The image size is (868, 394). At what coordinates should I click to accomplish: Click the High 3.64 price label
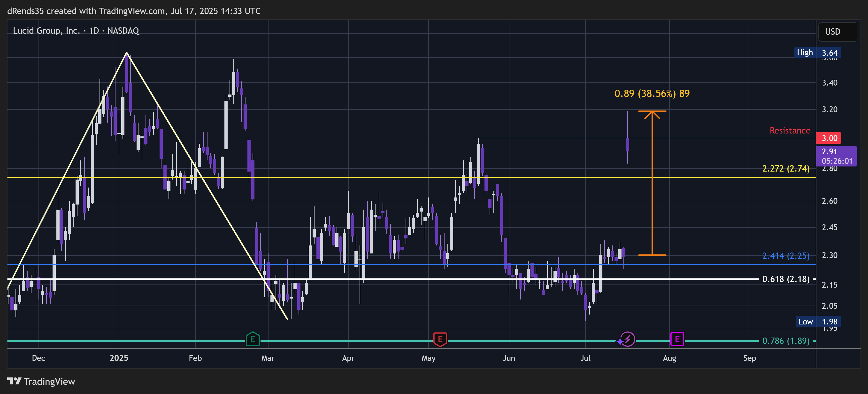[x=818, y=53]
